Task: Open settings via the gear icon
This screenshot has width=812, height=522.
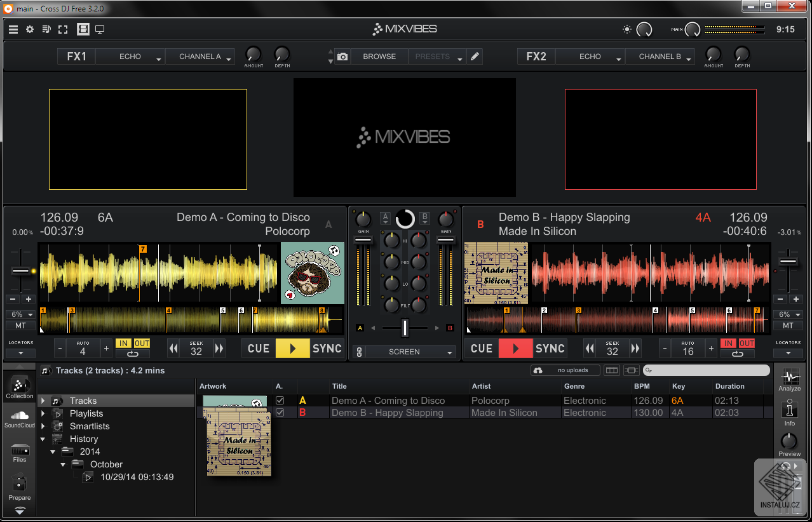Action: coord(30,29)
